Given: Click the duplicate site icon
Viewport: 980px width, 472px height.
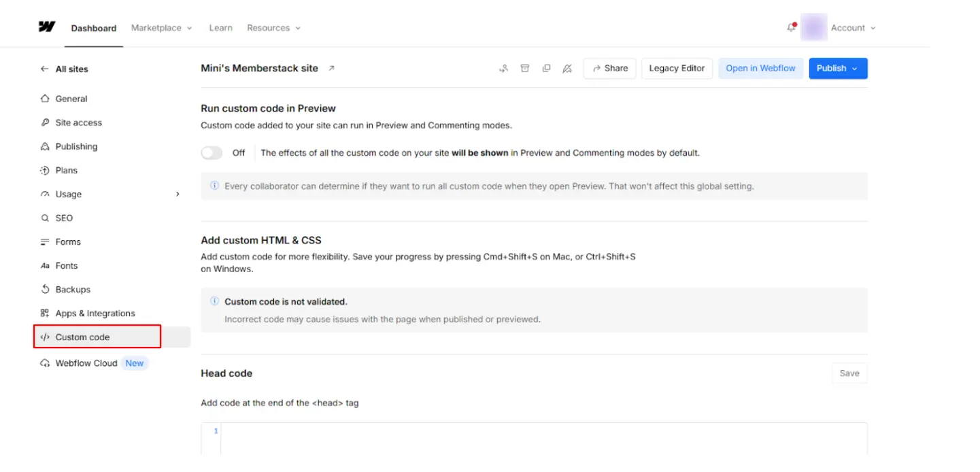Looking at the screenshot, I should (x=546, y=68).
